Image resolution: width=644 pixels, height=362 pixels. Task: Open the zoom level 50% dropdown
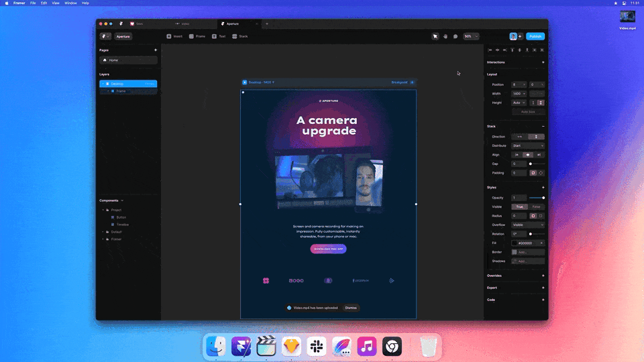tap(471, 36)
